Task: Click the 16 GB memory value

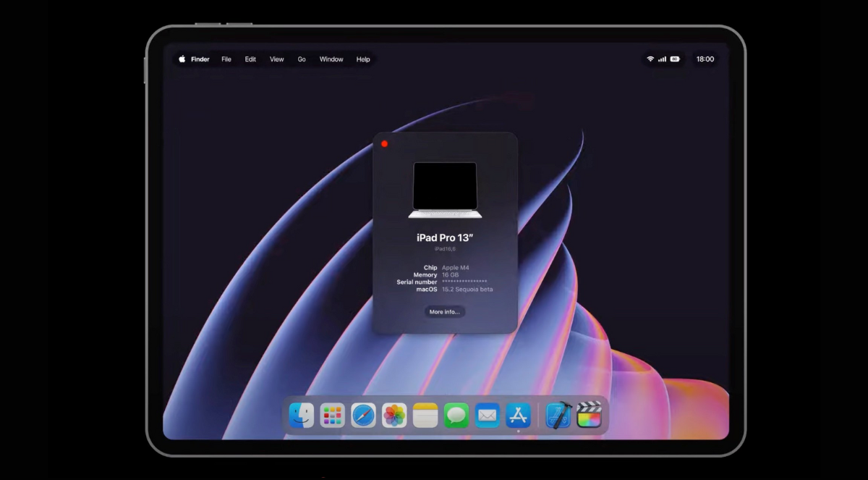Action: coord(451,275)
